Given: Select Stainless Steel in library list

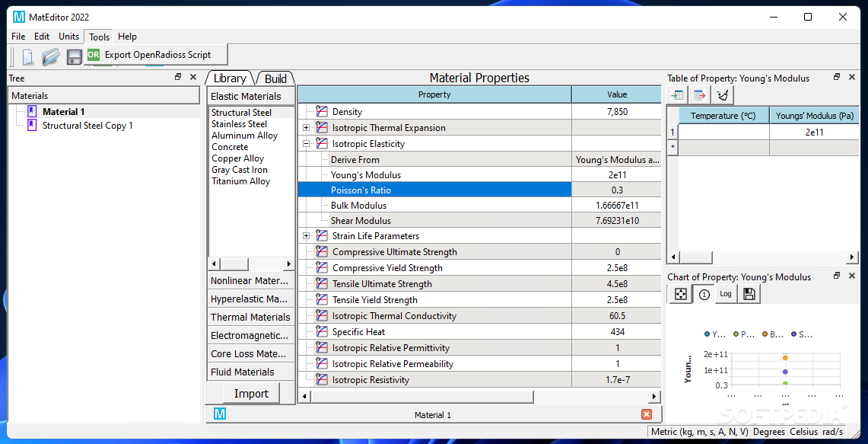Looking at the screenshot, I should tap(239, 124).
